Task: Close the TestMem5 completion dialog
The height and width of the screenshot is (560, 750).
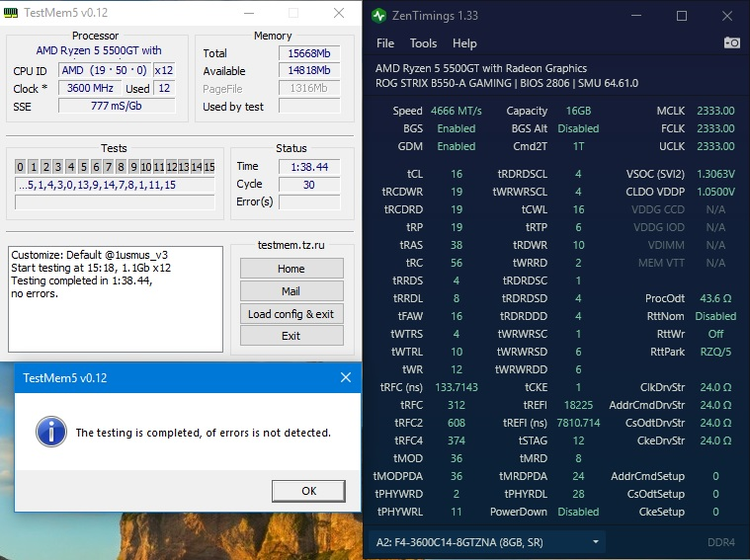Action: click(x=345, y=377)
